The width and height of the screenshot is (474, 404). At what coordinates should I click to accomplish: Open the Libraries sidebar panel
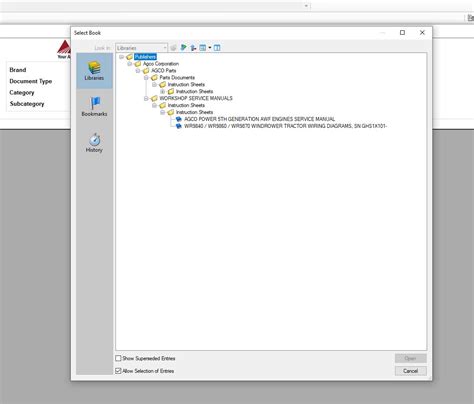pyautogui.click(x=94, y=71)
